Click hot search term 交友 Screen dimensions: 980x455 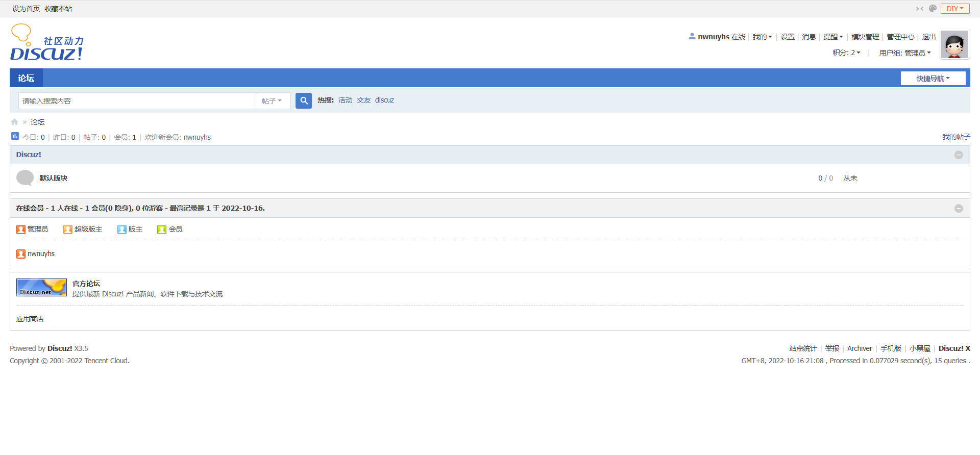click(x=364, y=100)
